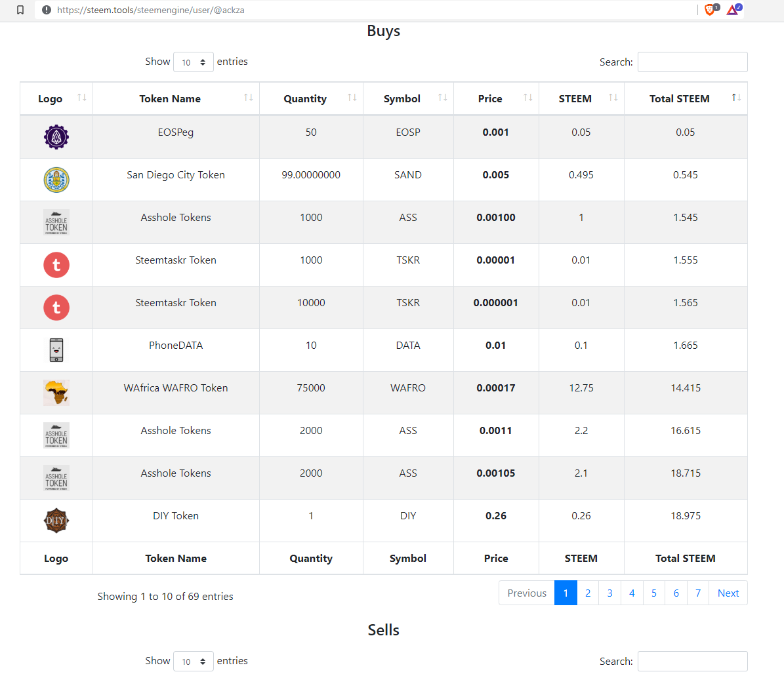Click the Brave Shields icon
Screen dimensions: 784x676
[710, 10]
